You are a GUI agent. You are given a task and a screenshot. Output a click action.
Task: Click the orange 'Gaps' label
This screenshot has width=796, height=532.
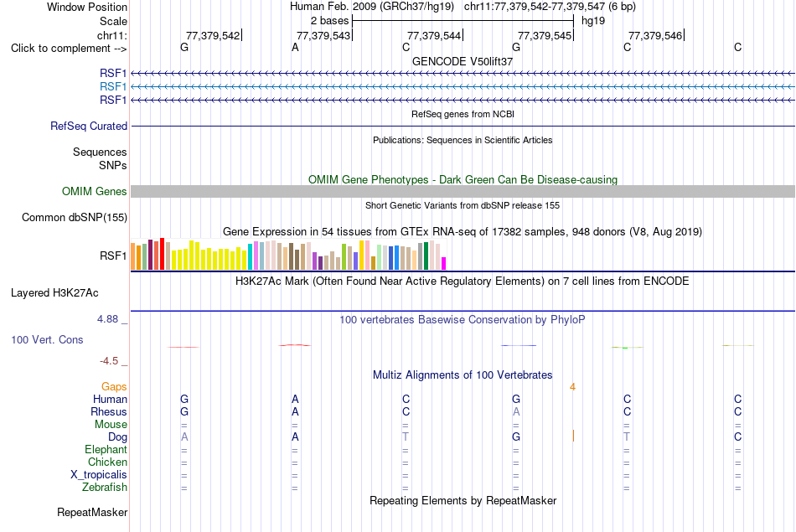[x=114, y=387]
